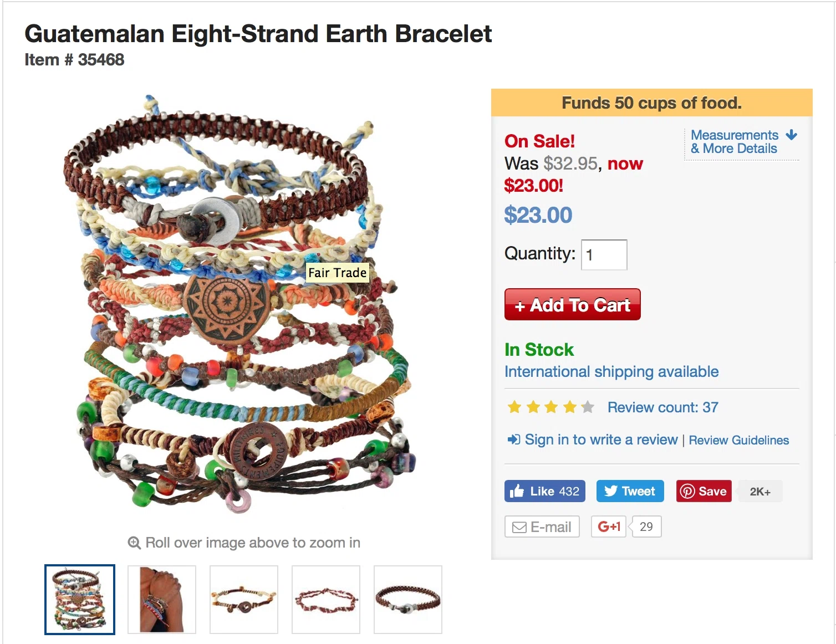Click the Pinterest 2K+ count badge
The width and height of the screenshot is (836, 644).
(x=760, y=492)
